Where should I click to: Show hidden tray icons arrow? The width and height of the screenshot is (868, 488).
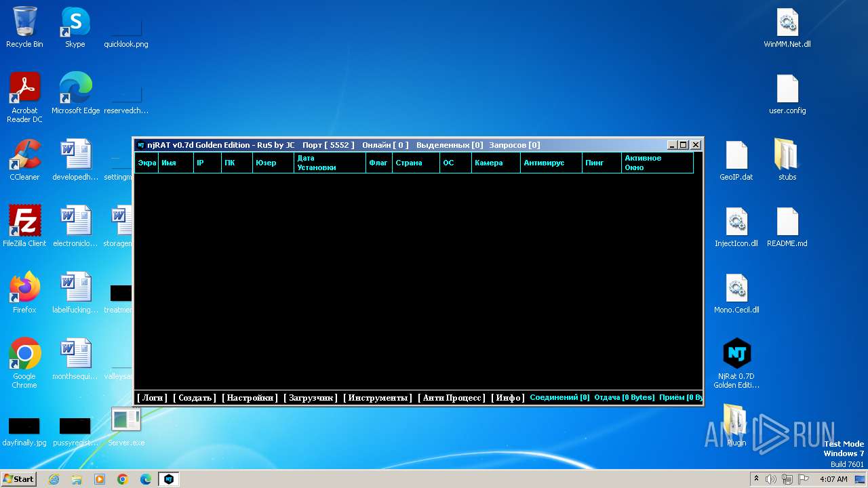coord(755,479)
